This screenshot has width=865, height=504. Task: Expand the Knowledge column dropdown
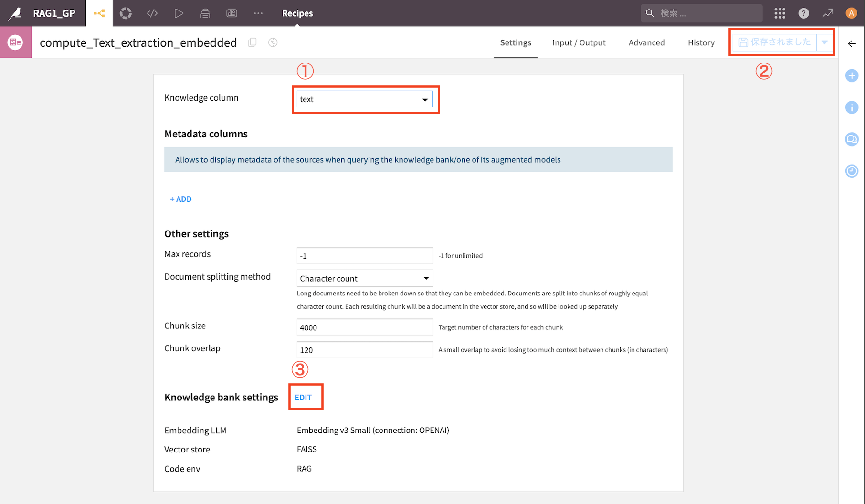(365, 99)
